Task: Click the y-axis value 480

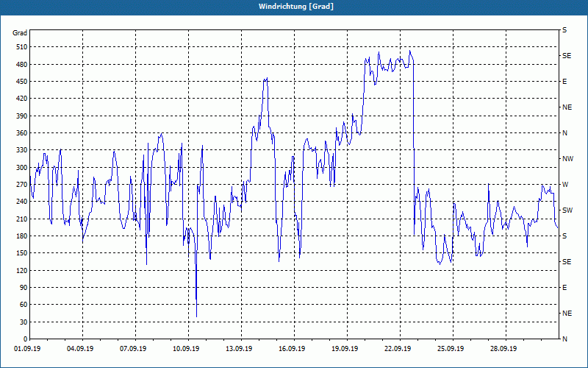Action: tap(22, 65)
